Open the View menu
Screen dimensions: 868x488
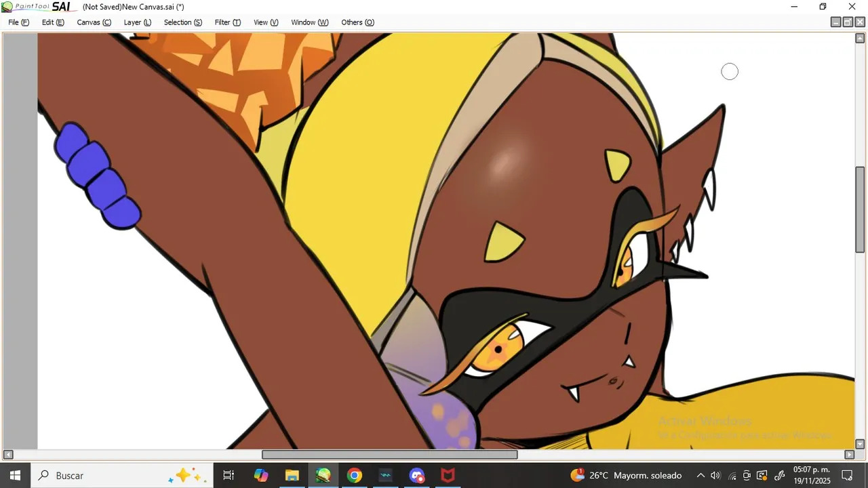(x=266, y=22)
